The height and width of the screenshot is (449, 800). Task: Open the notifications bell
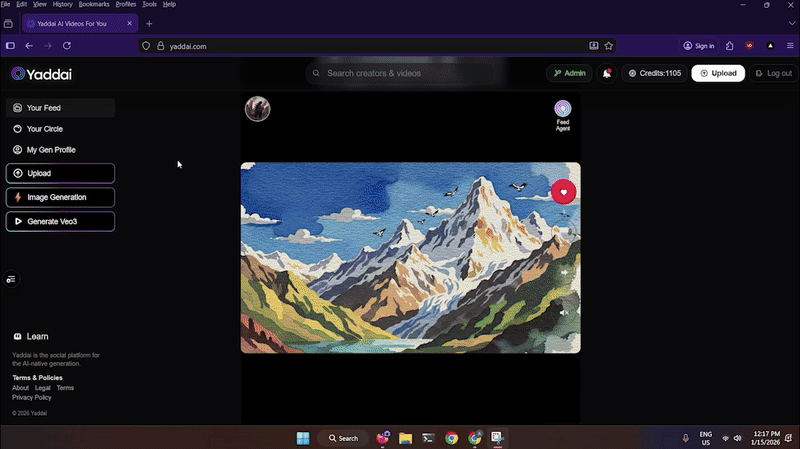click(x=607, y=73)
